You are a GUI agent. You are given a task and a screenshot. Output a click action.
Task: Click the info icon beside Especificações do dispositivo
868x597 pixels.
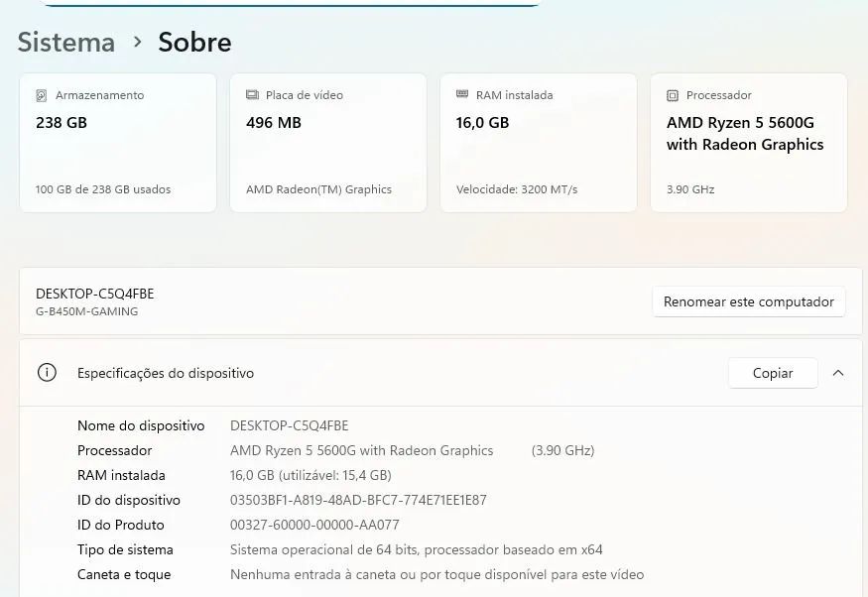[47, 372]
